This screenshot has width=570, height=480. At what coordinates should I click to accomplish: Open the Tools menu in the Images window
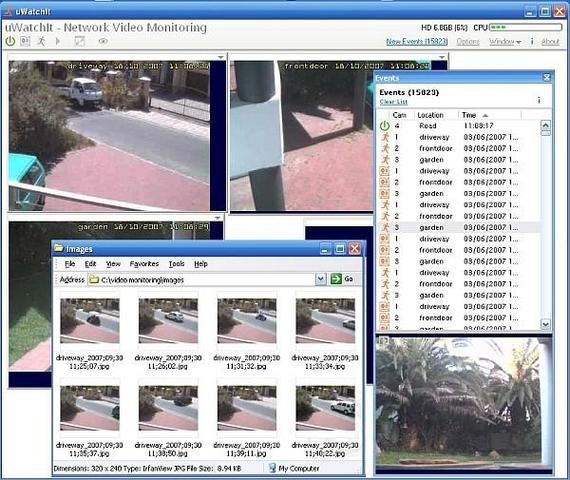coord(177,264)
